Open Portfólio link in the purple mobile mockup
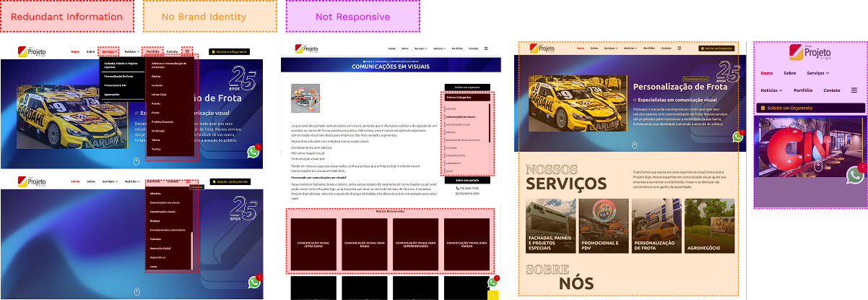This screenshot has width=868, height=300. (x=803, y=90)
